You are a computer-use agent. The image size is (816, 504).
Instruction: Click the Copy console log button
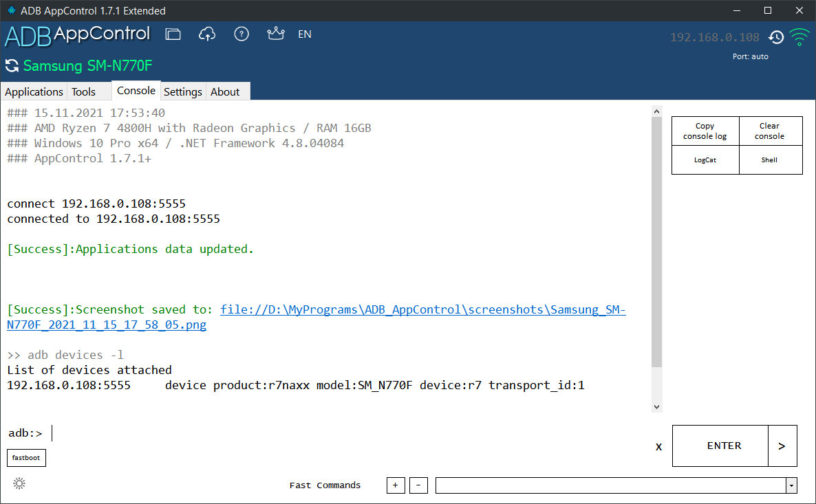(x=705, y=131)
